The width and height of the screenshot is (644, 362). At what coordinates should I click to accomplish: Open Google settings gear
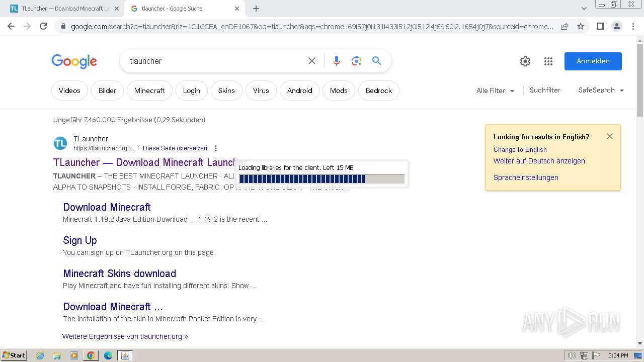point(525,61)
